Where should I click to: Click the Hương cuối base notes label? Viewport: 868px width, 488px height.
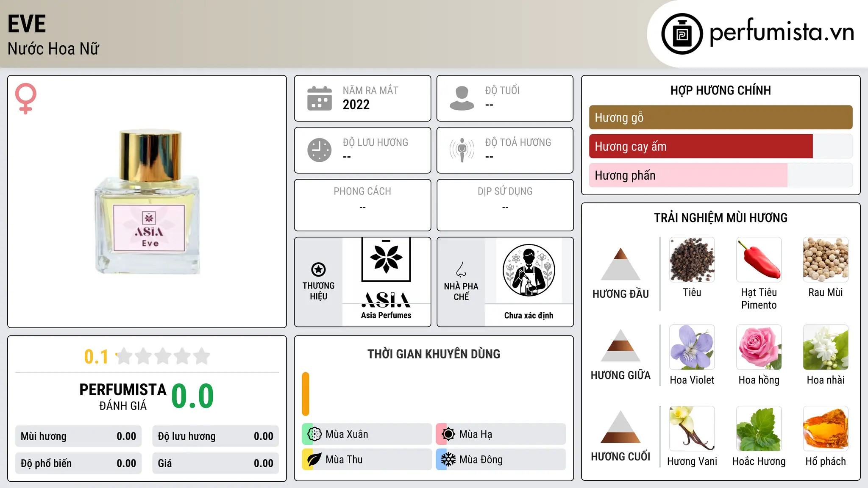[x=620, y=456]
